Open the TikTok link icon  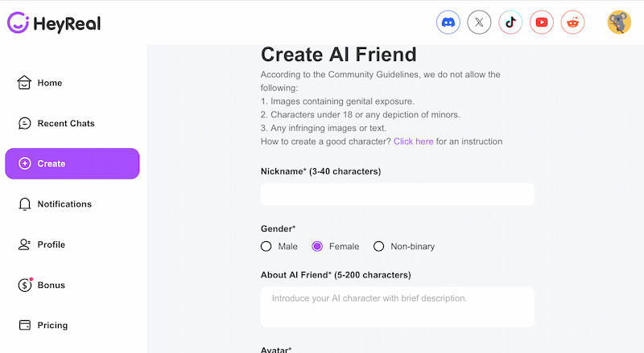pos(510,23)
